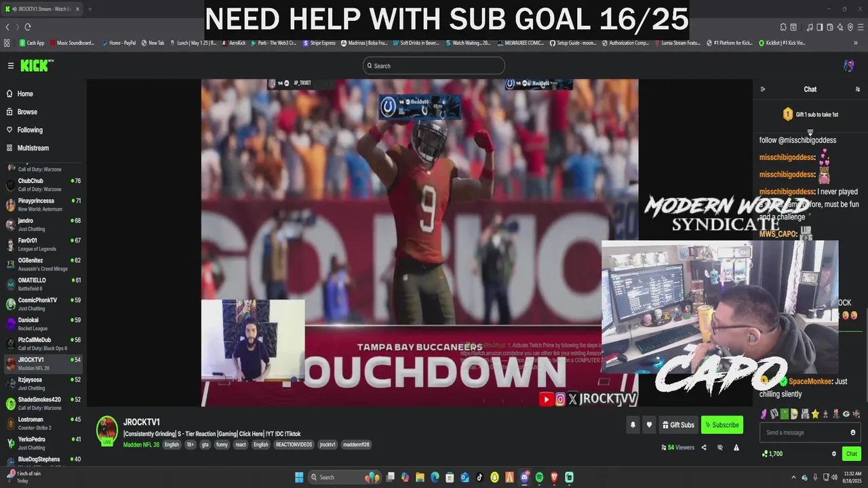Open OGBenitez's channel in sidebar

tap(43, 264)
